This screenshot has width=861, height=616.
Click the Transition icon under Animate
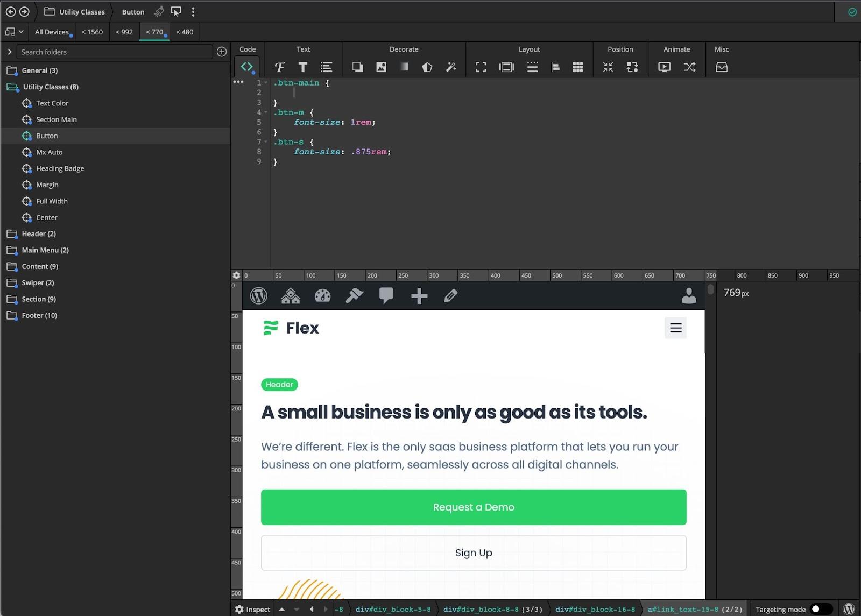click(x=689, y=67)
